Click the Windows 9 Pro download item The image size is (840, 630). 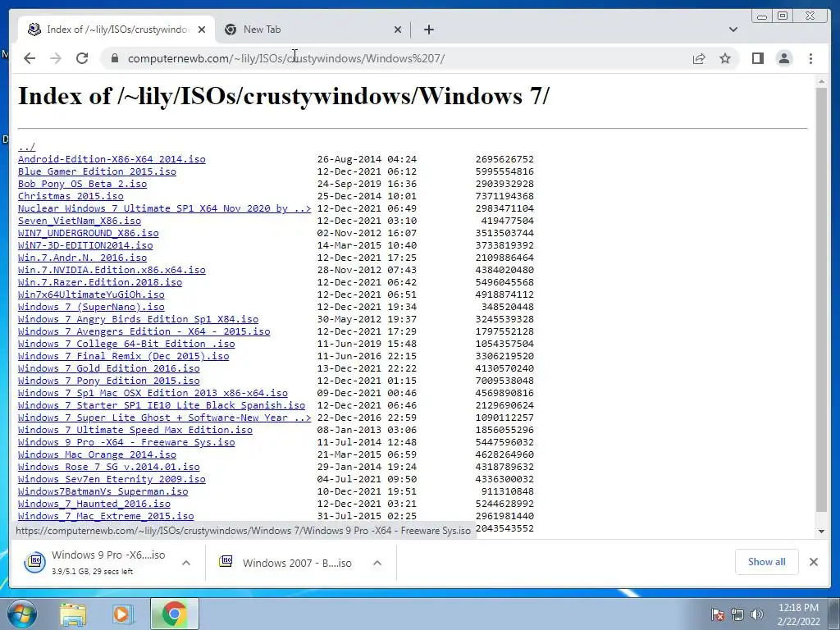pyautogui.click(x=95, y=563)
